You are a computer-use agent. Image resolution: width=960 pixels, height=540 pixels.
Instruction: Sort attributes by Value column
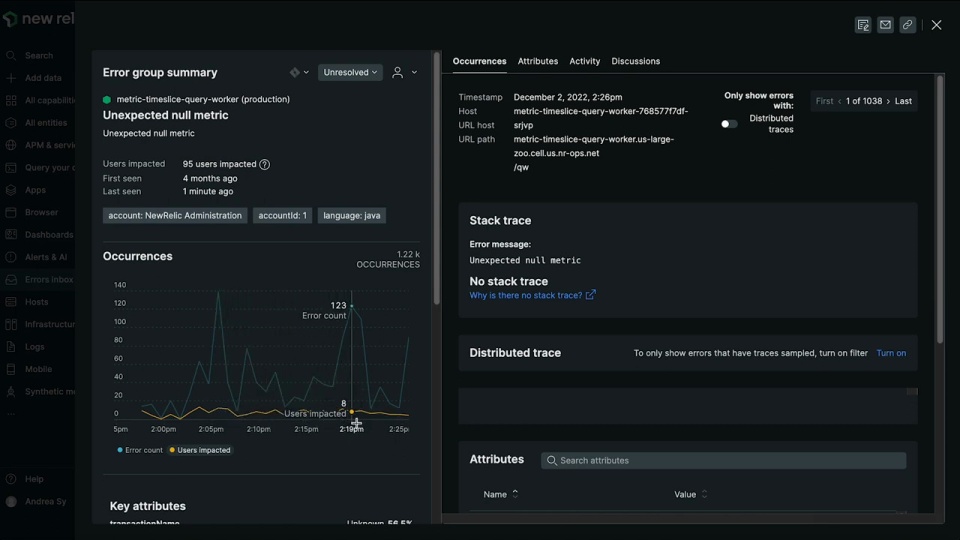click(x=691, y=494)
